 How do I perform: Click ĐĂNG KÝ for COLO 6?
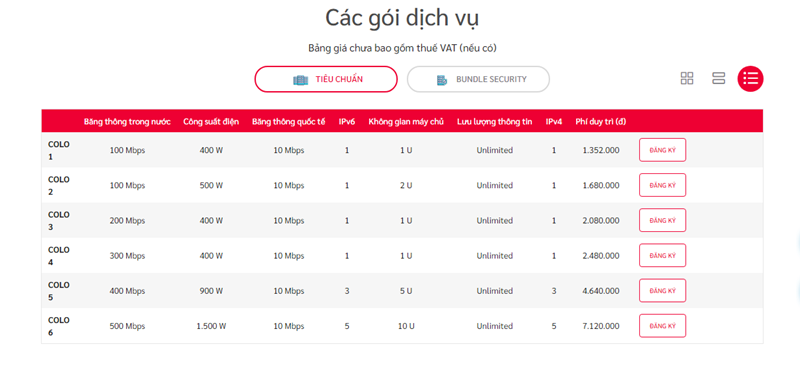[662, 326]
